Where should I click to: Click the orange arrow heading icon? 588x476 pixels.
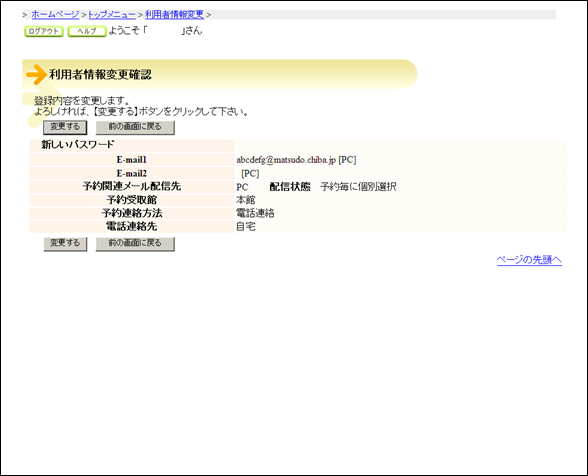(36, 74)
